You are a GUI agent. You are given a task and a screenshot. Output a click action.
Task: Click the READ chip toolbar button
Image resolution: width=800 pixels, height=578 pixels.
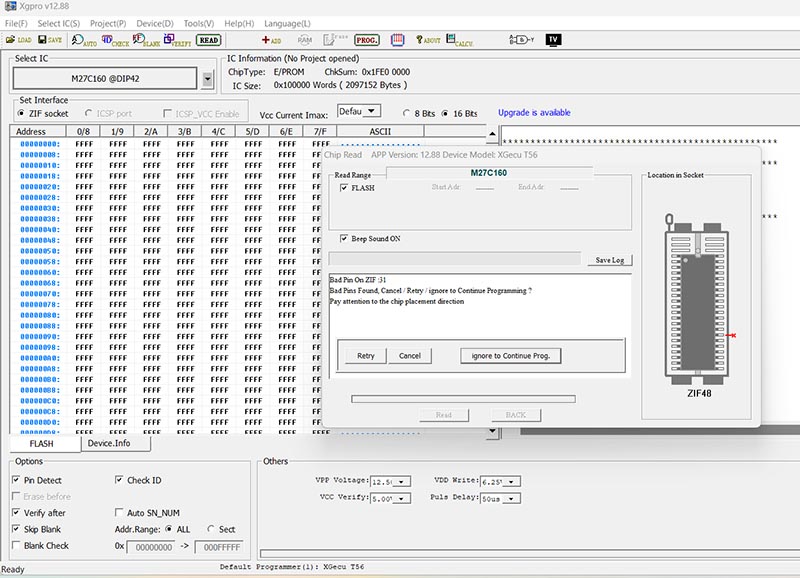(x=208, y=40)
